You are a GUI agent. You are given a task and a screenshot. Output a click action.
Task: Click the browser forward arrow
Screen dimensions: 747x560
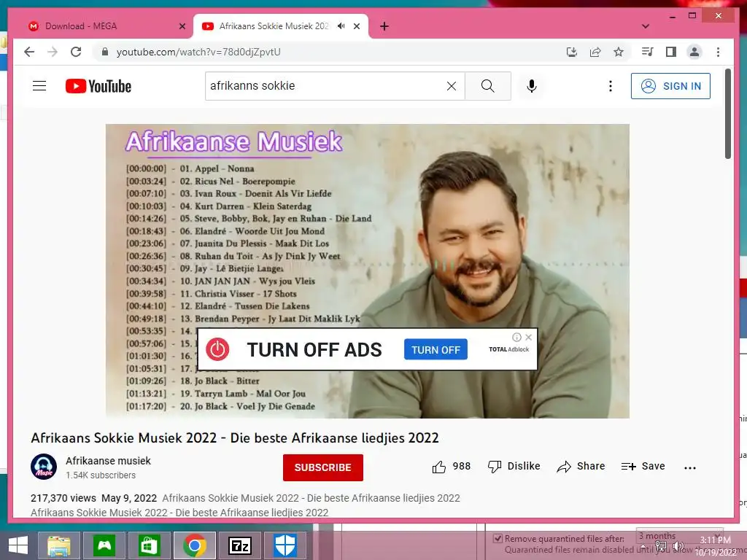coord(53,52)
